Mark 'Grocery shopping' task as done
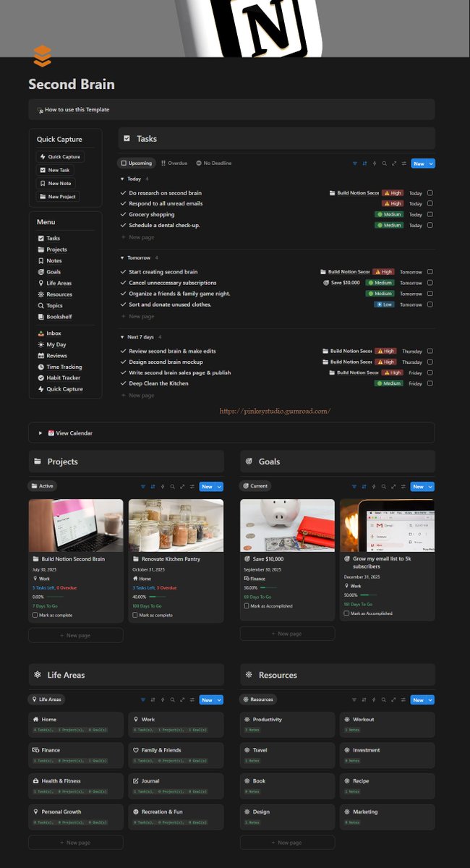This screenshot has height=868, width=470. 430,215
